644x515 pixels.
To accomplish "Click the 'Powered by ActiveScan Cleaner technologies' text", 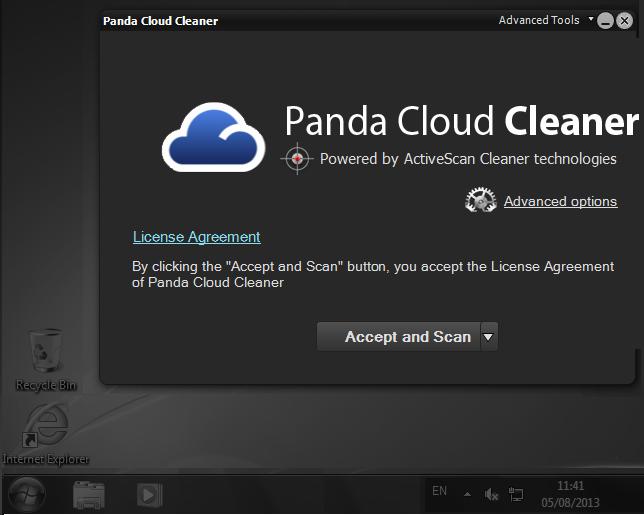I will point(468,159).
